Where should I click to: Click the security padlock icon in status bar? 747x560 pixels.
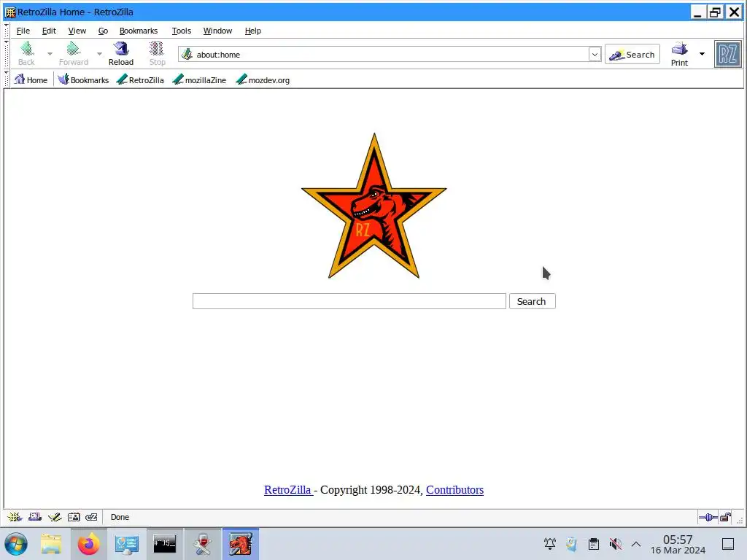(726, 517)
